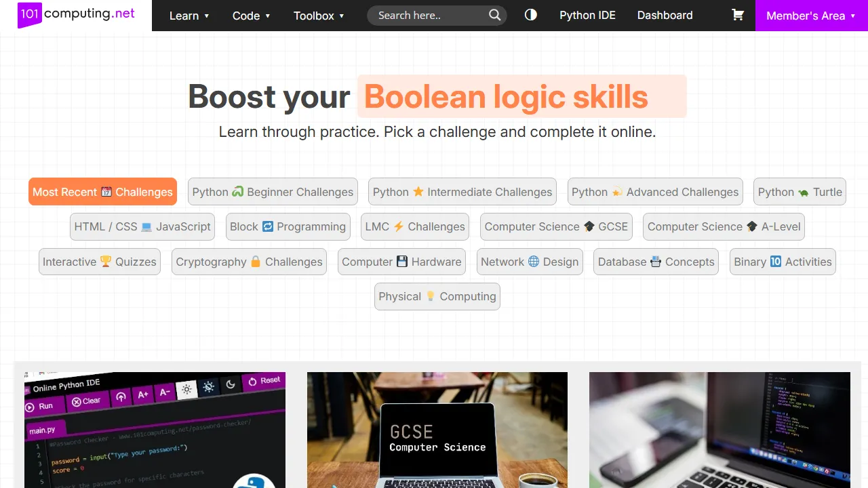Toggle the dark mode contrast icon
Screen dimensions: 868x488
pyautogui.click(x=531, y=14)
